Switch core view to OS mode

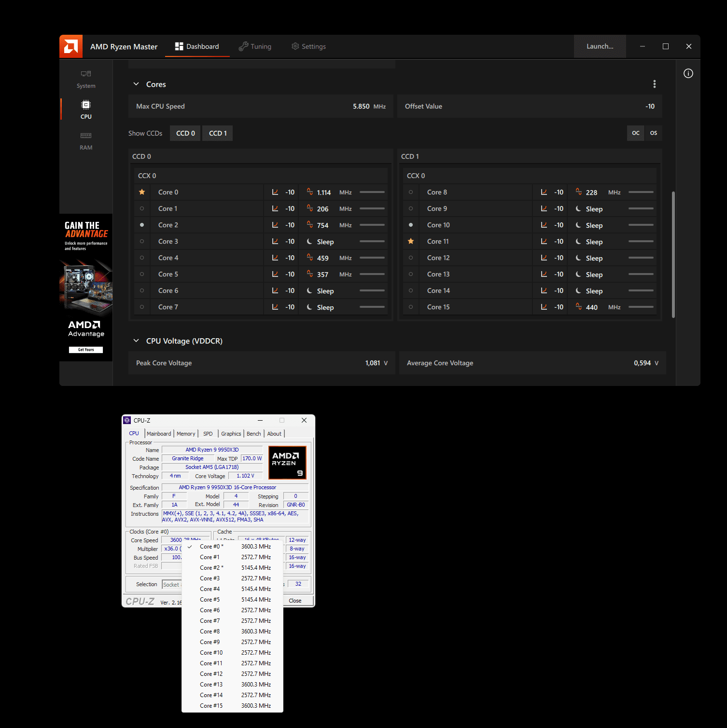point(654,133)
